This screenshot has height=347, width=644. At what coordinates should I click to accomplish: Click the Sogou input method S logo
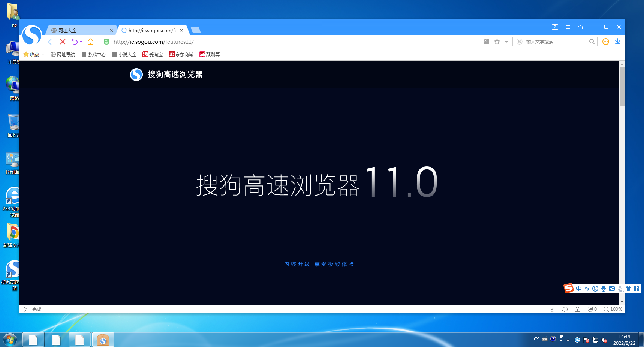[x=569, y=288]
